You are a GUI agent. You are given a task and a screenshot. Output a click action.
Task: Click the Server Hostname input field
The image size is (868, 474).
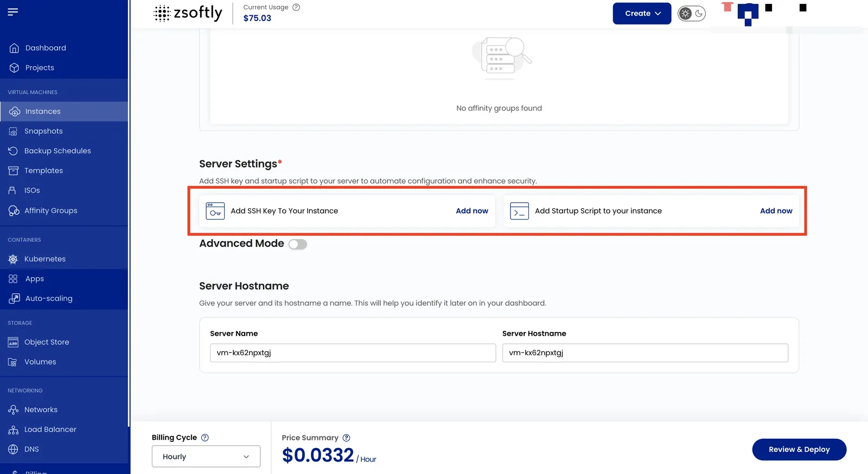[x=645, y=353]
